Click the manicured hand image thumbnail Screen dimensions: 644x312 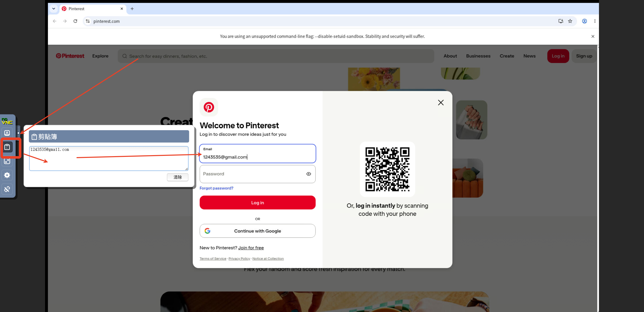pos(472,120)
